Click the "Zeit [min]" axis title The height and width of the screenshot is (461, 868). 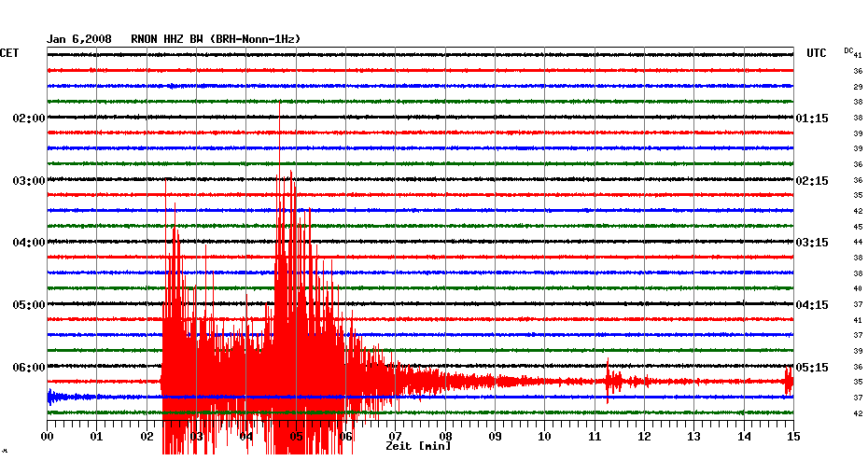pyautogui.click(x=418, y=445)
